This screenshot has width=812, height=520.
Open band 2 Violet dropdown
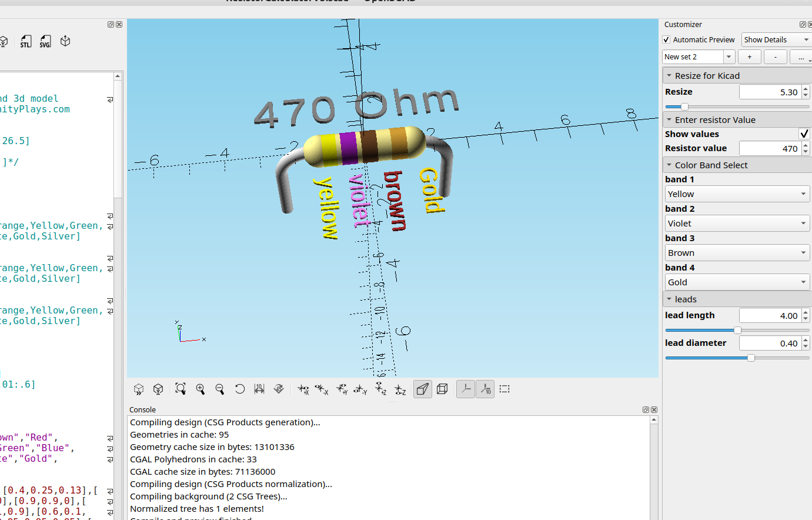point(737,224)
